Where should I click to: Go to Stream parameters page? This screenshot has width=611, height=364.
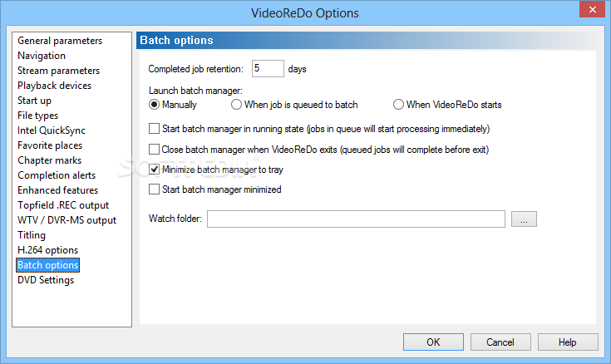(x=58, y=71)
